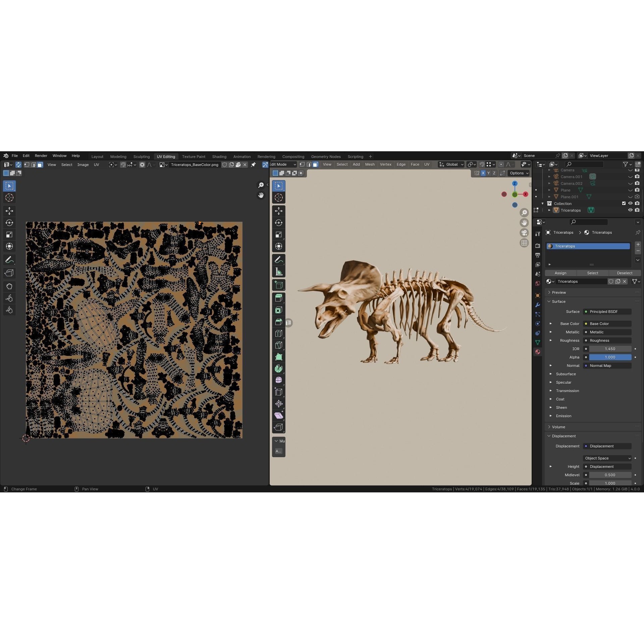Click the Assign material button

point(560,273)
